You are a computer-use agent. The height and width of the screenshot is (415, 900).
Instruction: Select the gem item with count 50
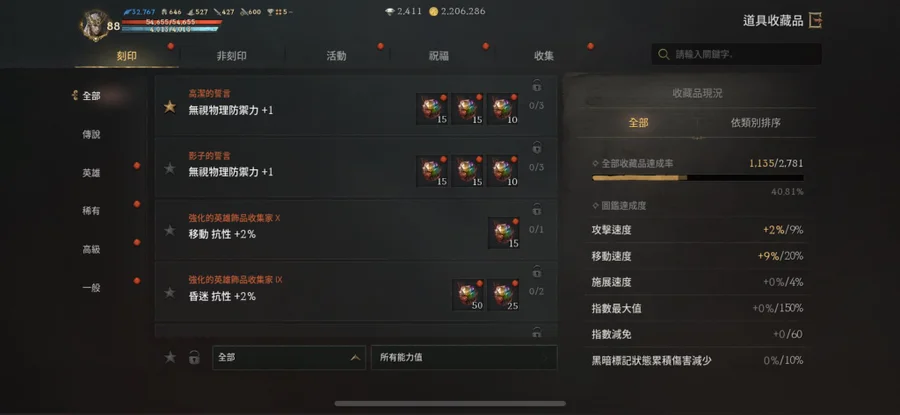[x=468, y=294]
